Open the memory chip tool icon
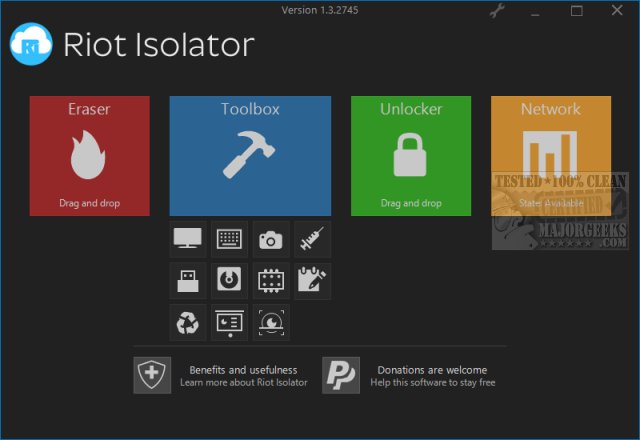Screen dimensions: 640x440 click(271, 281)
